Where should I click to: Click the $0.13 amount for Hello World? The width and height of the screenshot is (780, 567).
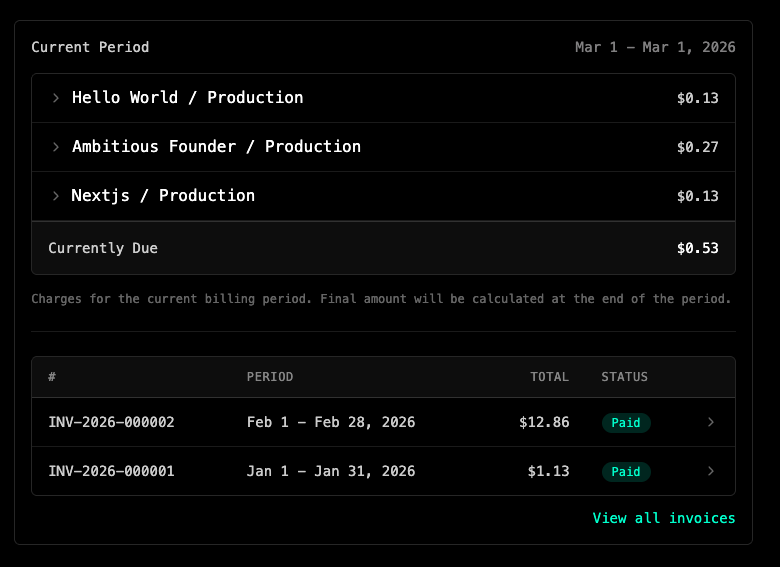(697, 98)
